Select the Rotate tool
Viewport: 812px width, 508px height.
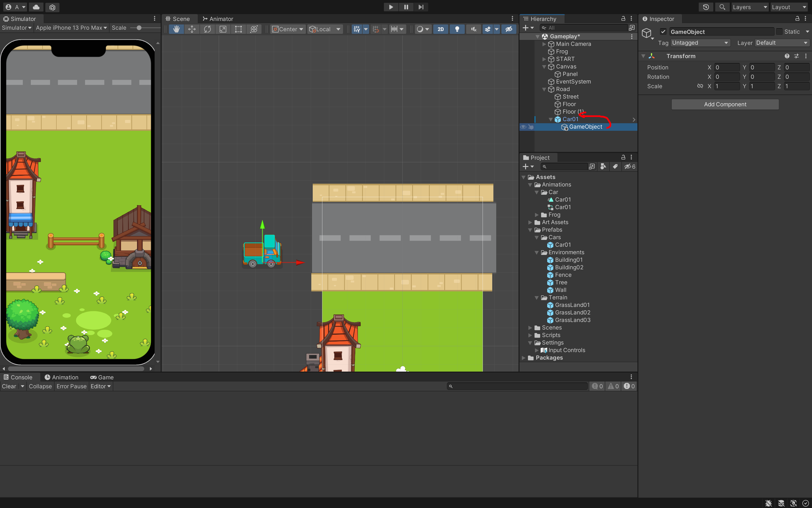click(x=207, y=29)
